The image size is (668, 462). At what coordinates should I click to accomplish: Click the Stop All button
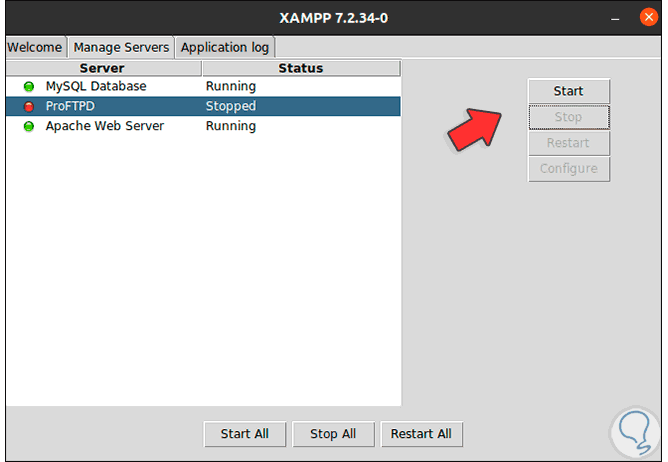[333, 434]
